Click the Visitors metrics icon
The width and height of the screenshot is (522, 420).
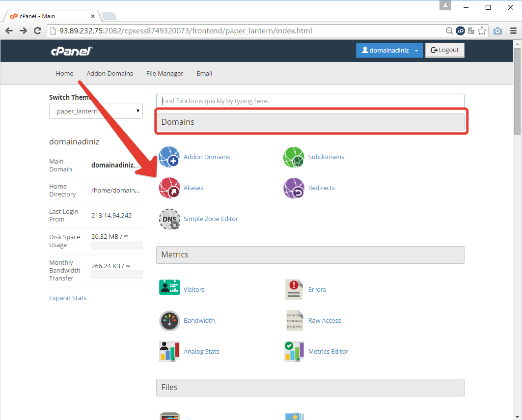pyautogui.click(x=169, y=290)
